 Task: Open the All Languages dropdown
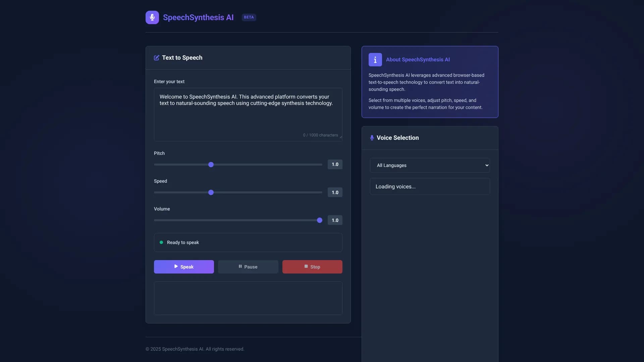point(430,165)
